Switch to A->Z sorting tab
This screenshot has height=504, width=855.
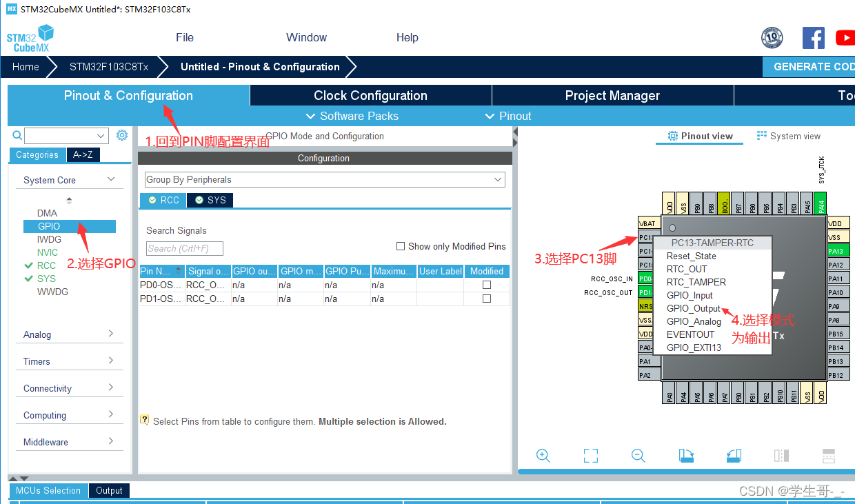pos(83,154)
